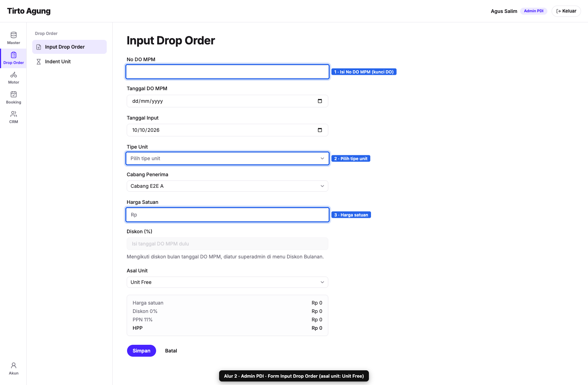The width and height of the screenshot is (588, 385).
Task: Click the Tanggal Input date value
Action: pyautogui.click(x=146, y=130)
